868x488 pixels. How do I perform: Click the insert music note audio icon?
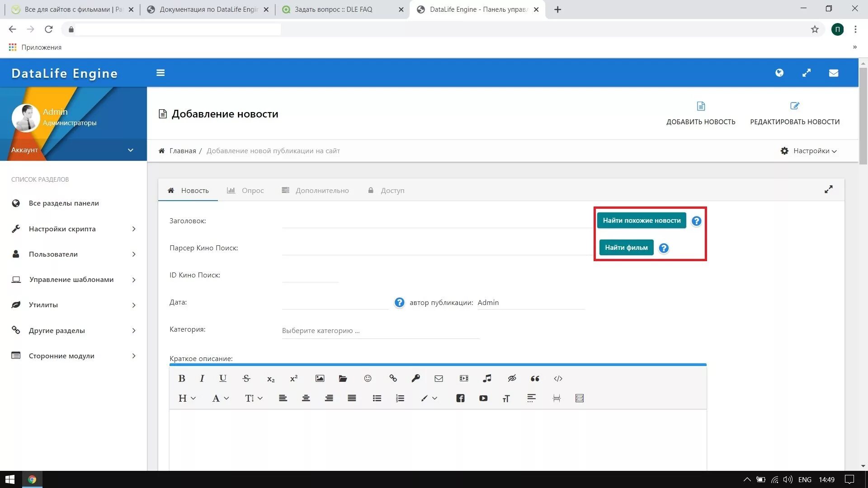pos(487,379)
